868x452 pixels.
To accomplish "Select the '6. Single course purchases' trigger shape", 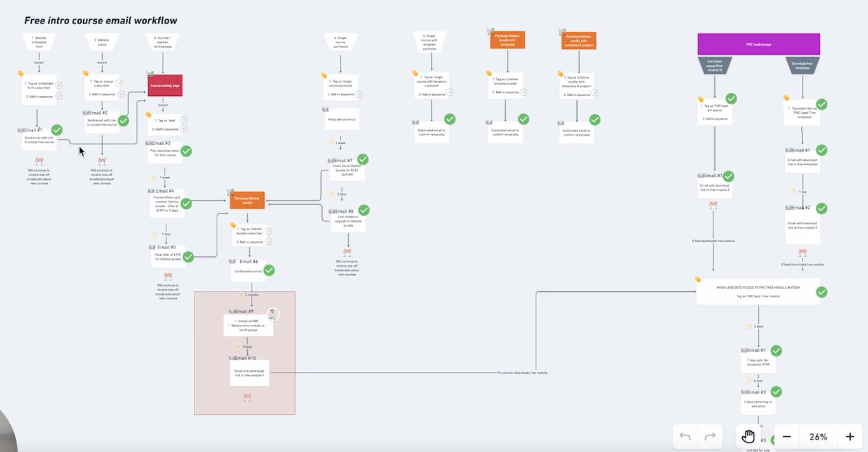I will click(x=341, y=42).
